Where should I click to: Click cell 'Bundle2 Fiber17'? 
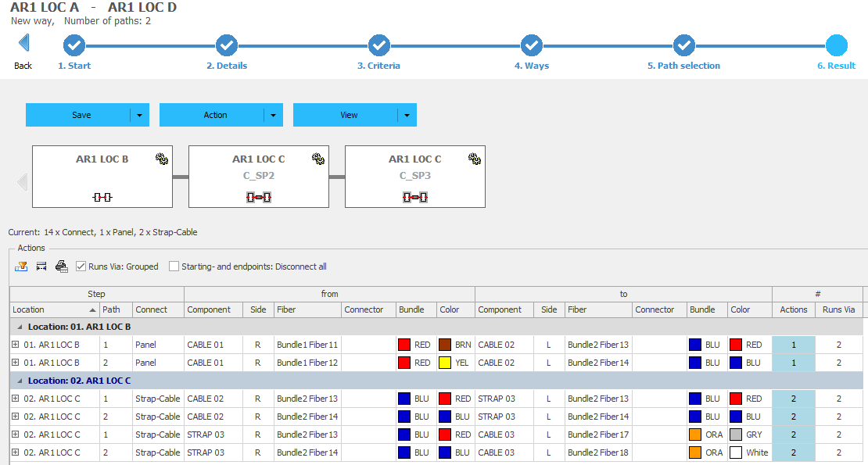[x=598, y=435]
